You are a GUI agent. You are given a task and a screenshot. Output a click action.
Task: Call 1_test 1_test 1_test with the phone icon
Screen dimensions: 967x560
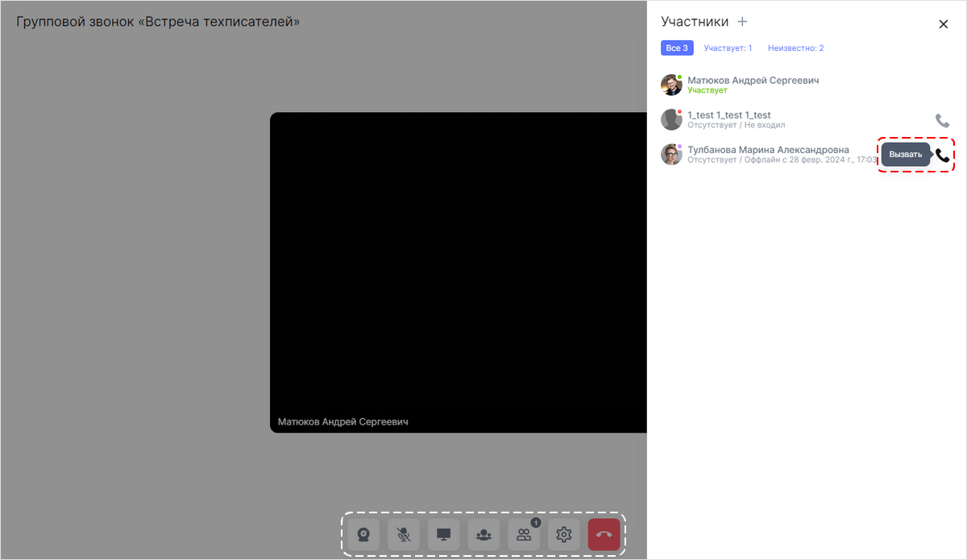pyautogui.click(x=942, y=121)
